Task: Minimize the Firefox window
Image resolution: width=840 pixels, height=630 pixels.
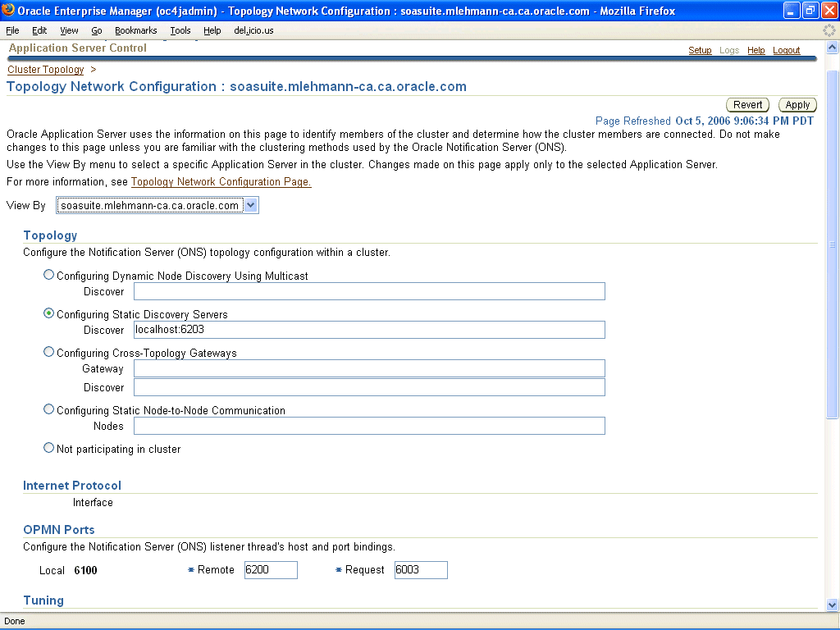Action: pos(792,10)
